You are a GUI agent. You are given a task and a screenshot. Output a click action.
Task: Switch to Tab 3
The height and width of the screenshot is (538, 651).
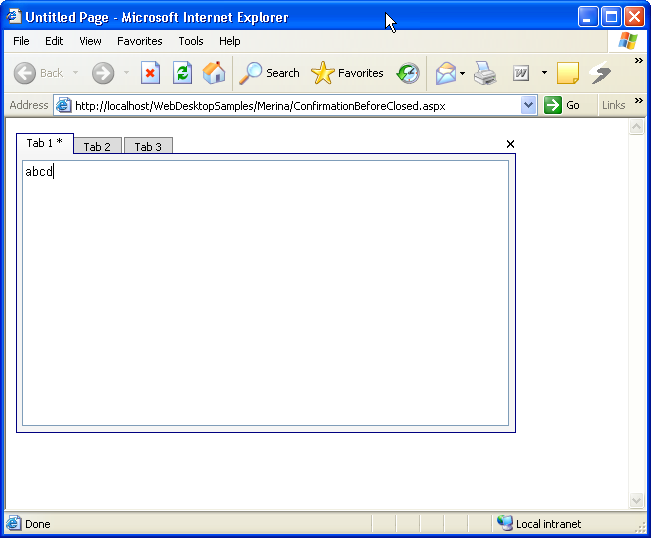[148, 147]
